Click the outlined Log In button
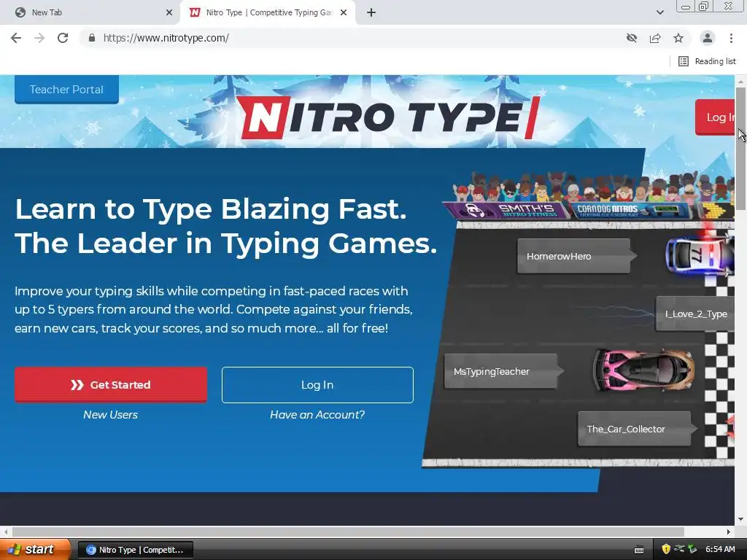Viewport: 747px width, 560px height. [x=317, y=385]
